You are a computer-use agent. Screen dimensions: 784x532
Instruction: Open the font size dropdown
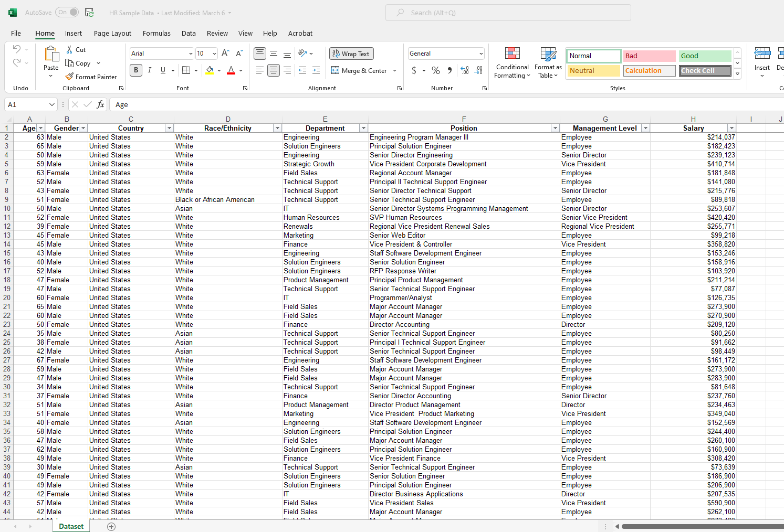coord(214,54)
